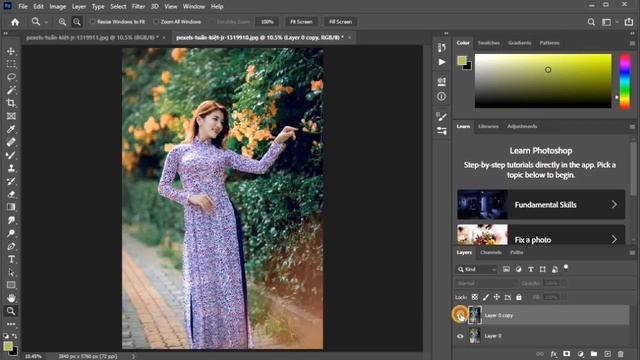Click the Create new group folder icon
Screen dimensions: 640x360
593,354
